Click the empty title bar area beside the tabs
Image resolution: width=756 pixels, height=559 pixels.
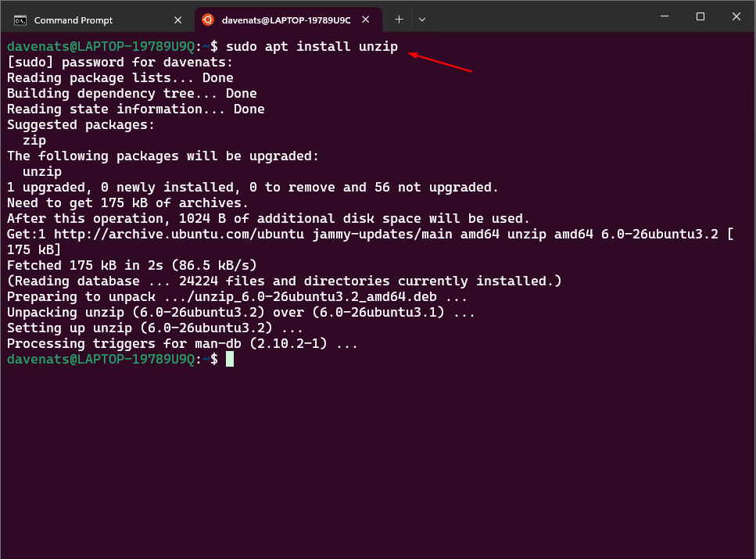(539, 19)
